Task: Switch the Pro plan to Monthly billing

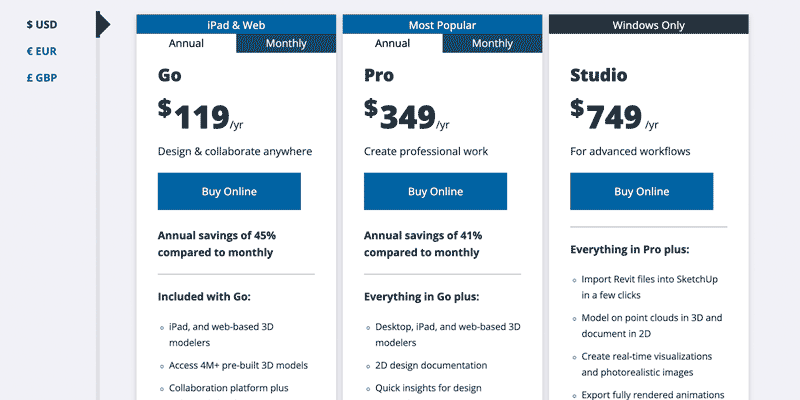Action: [492, 43]
